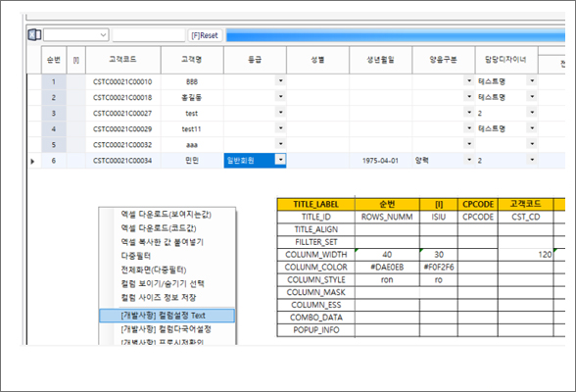Click the [F]Reset button
Viewport: 576px width, 392px height.
click(x=205, y=35)
